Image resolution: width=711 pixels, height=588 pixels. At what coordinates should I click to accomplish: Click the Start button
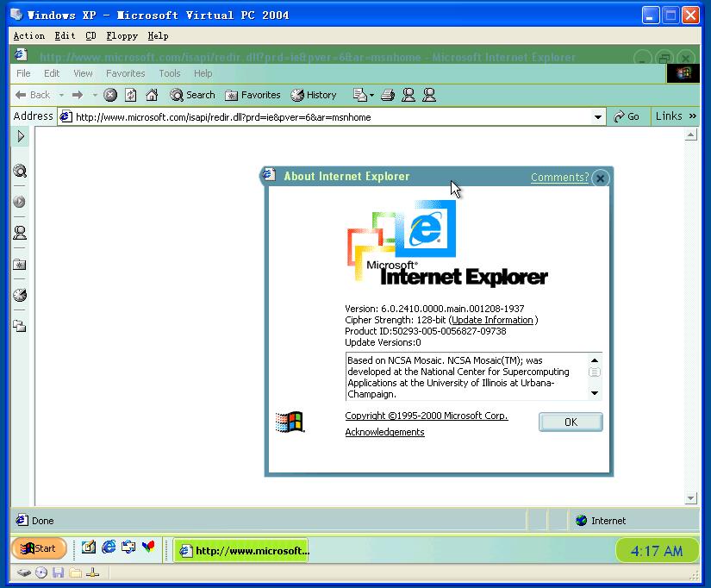[x=39, y=548]
